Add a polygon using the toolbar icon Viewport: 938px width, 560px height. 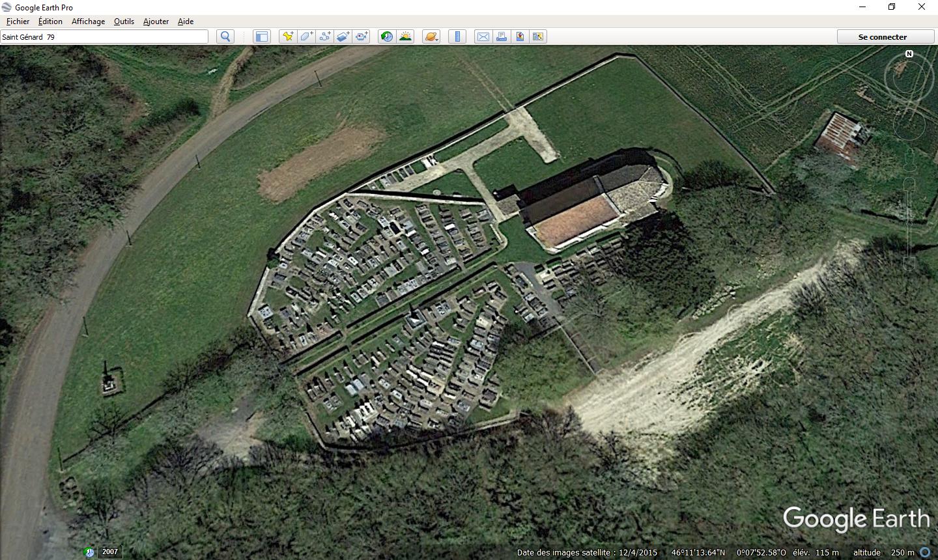coord(306,36)
